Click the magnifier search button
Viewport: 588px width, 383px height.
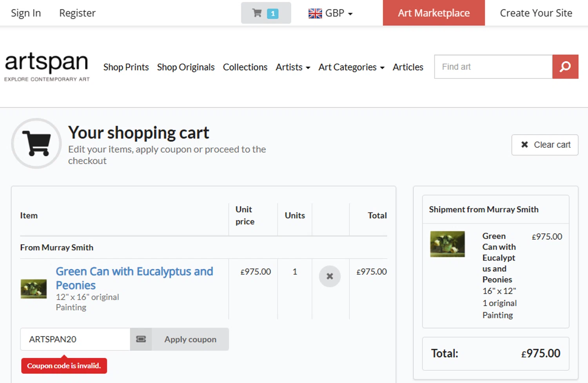click(x=565, y=67)
